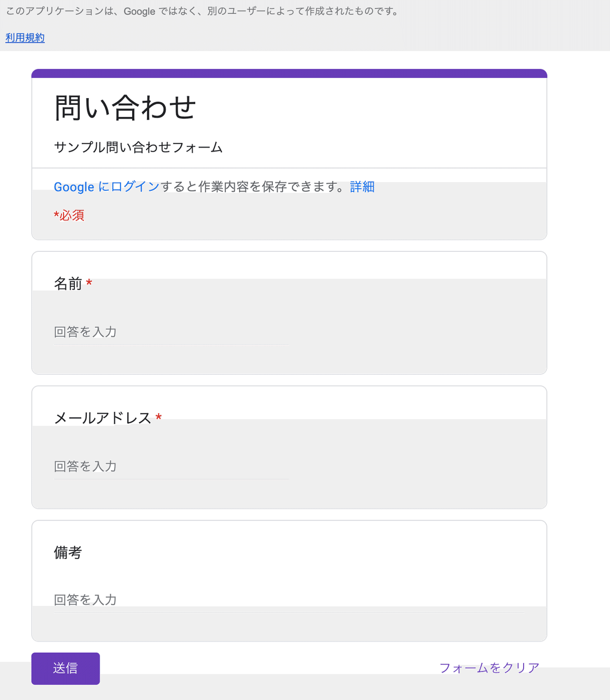Click the red *必須 required notice
This screenshot has width=610, height=700.
[x=69, y=215]
